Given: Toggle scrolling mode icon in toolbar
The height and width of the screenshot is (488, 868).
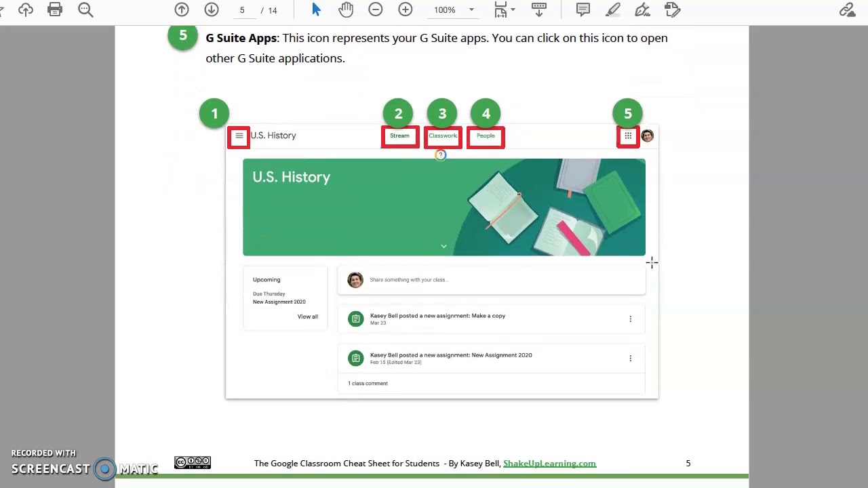Looking at the screenshot, I should pyautogui.click(x=539, y=9).
